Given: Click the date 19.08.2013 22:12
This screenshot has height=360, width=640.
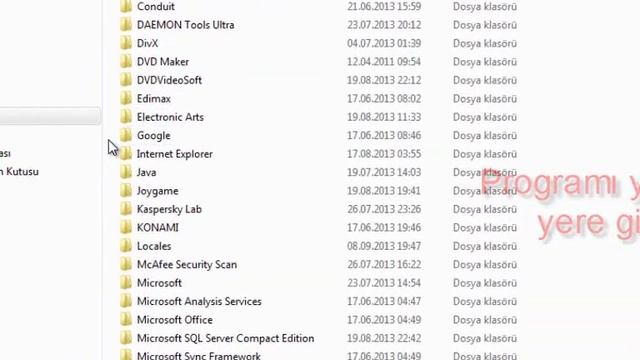Looking at the screenshot, I should pos(384,80).
